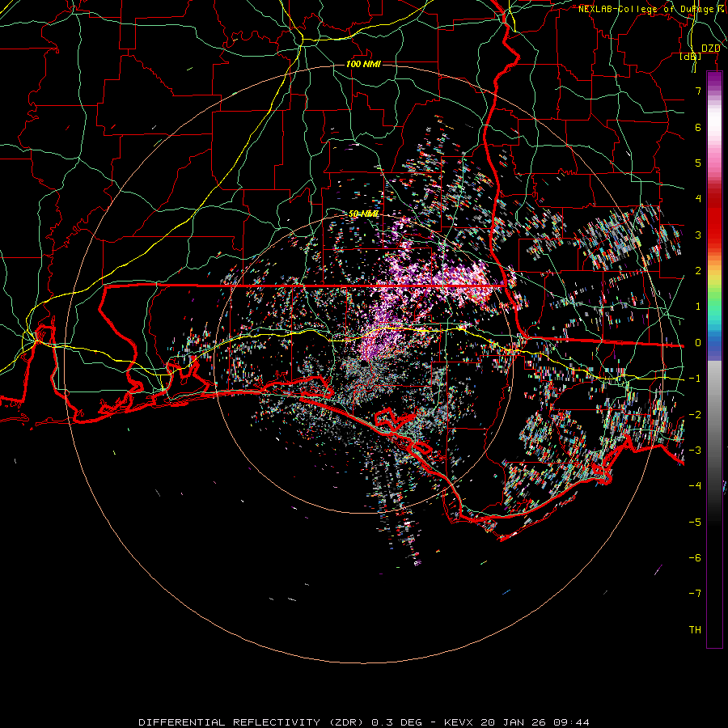Click the "09:44" timestamp in the caption

point(572,722)
